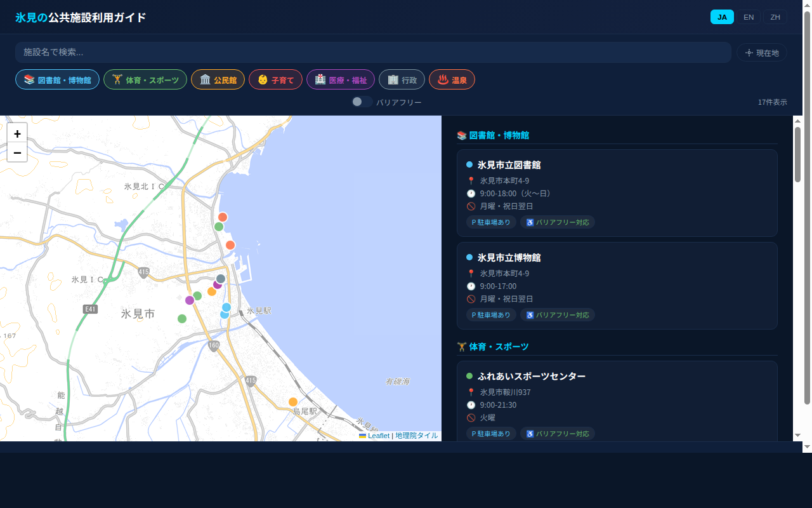Click inside the 施設名で検索 search field
Screen dimensions: 812x508
click(254, 53)
